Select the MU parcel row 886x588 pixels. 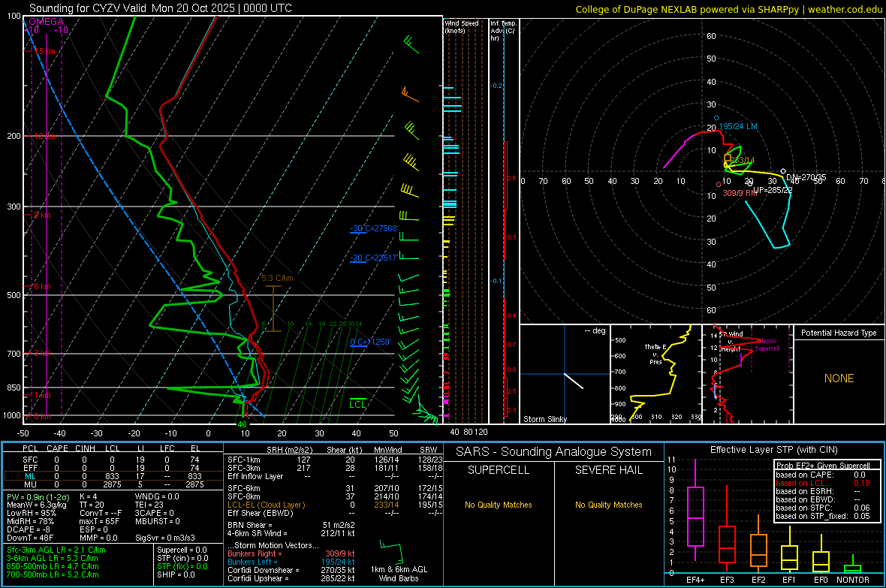point(112,484)
